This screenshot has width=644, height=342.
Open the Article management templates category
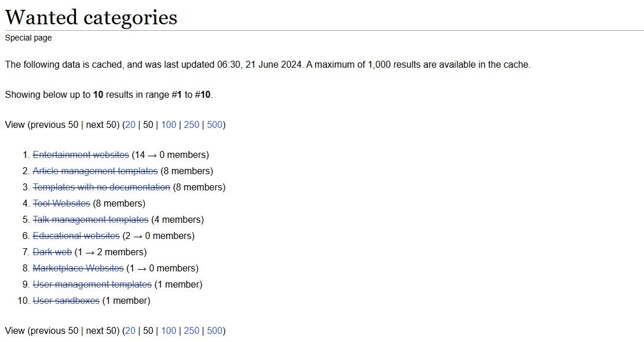[x=95, y=171]
